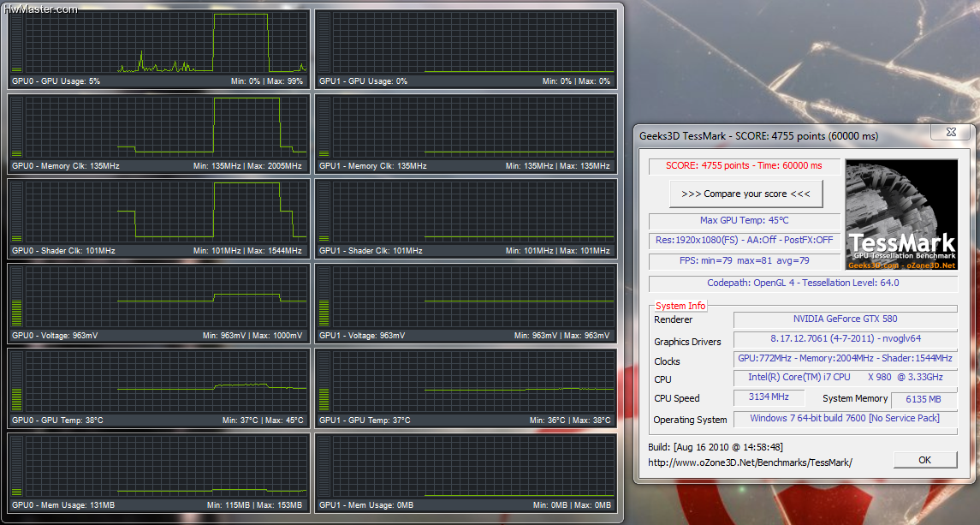
Task: Select 'GPU0 - Memory Clk: 135MHz' label
Action: [x=66, y=166]
